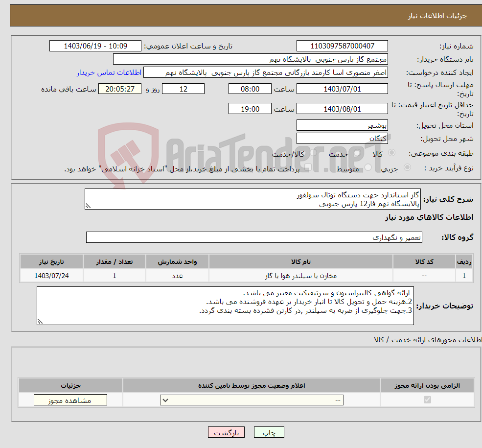Click the بازگشت back button
482x448 pixels.
(x=226, y=432)
